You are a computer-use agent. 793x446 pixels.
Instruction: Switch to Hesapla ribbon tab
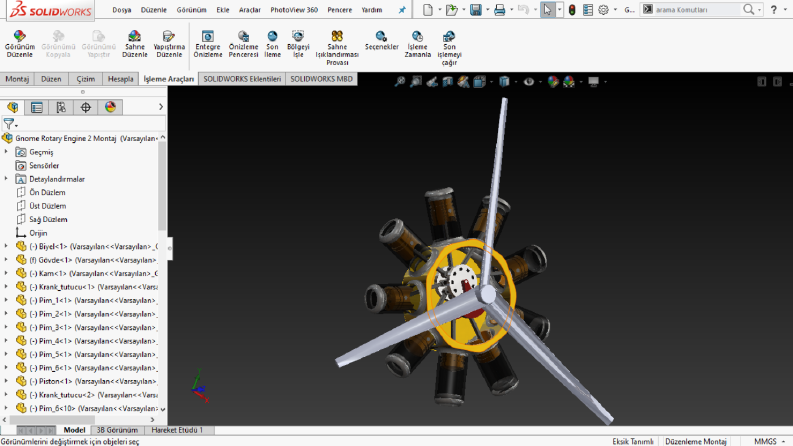pyautogui.click(x=120, y=79)
